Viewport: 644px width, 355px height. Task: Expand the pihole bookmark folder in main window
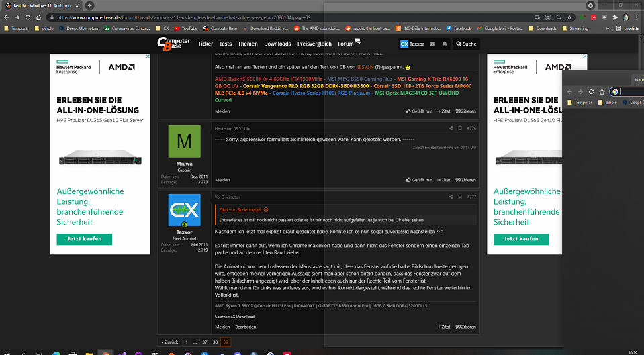pos(44,28)
